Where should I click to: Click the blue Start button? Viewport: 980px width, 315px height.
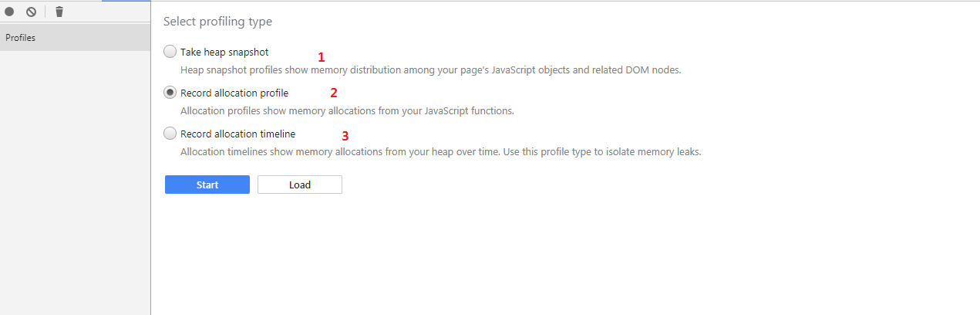pos(207,185)
